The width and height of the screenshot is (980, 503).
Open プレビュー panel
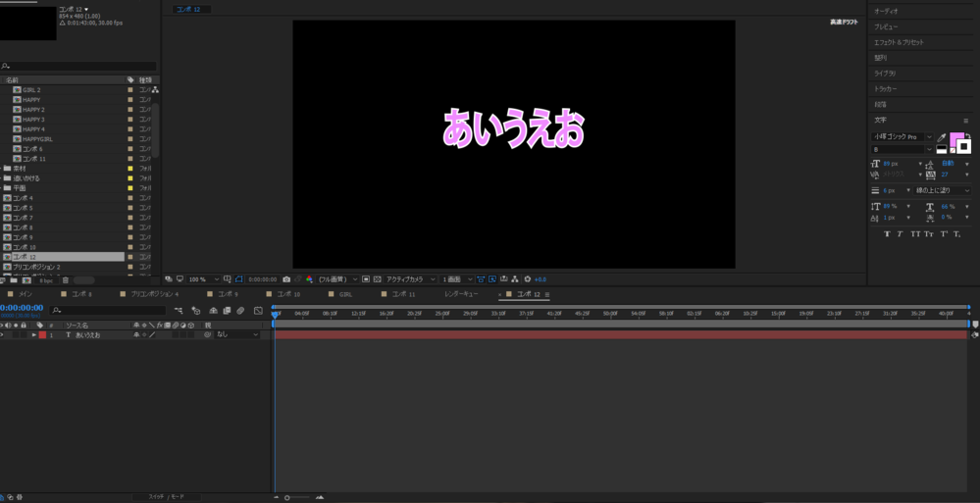click(886, 26)
